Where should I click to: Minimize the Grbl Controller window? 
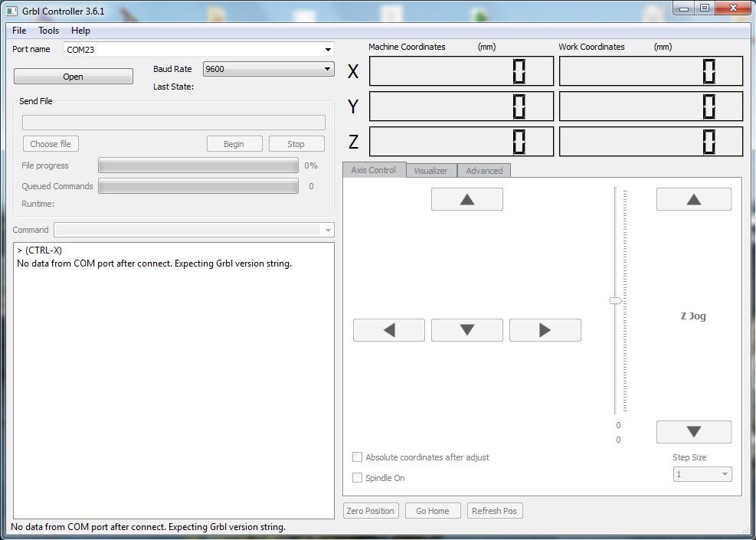click(x=684, y=8)
